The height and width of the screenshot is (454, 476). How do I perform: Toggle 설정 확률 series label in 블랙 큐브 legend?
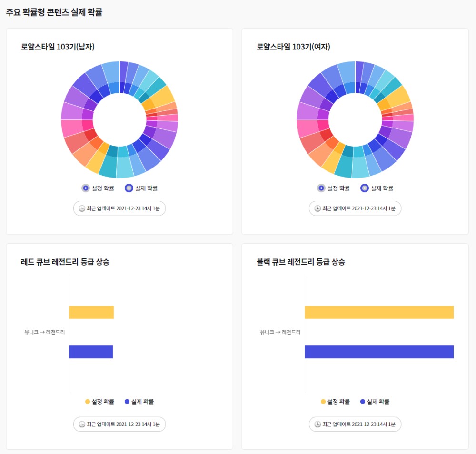[x=338, y=402]
